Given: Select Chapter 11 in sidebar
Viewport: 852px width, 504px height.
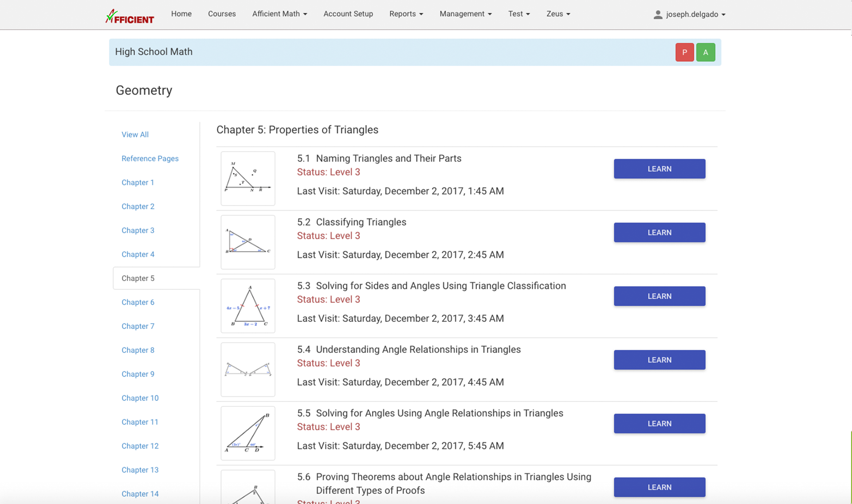Looking at the screenshot, I should (x=140, y=422).
